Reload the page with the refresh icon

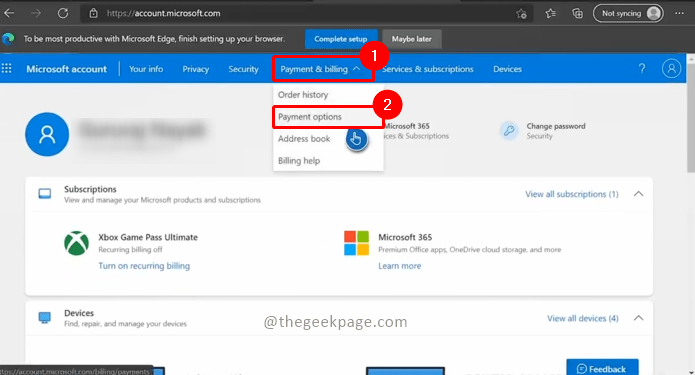click(63, 13)
